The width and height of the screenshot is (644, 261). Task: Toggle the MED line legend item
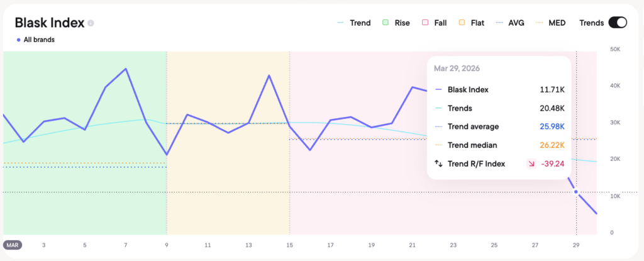tap(551, 23)
